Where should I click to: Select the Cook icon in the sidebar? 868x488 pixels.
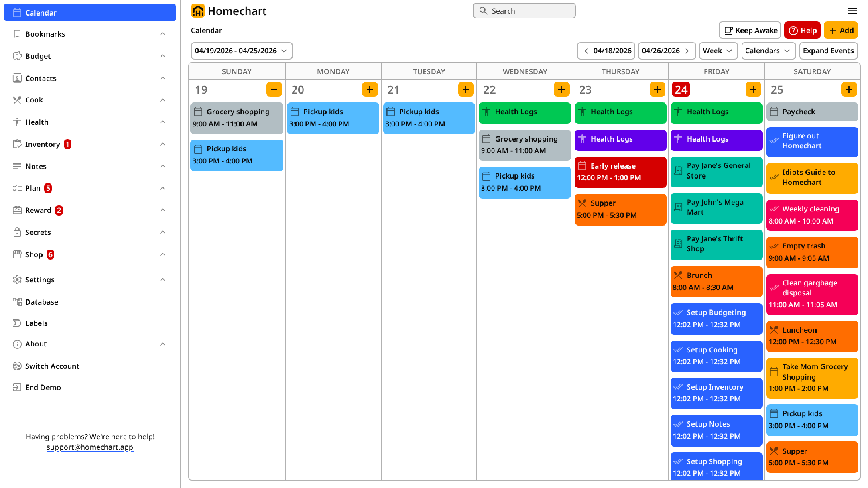click(17, 100)
